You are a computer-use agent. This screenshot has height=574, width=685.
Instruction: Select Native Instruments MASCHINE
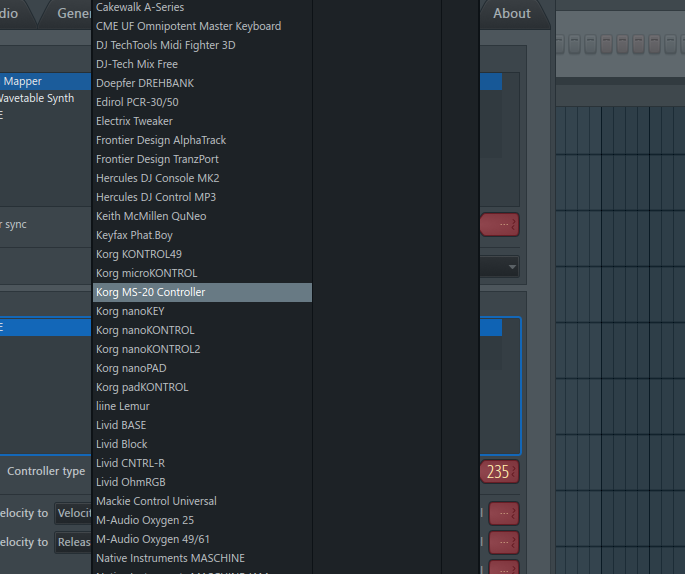[202, 558]
